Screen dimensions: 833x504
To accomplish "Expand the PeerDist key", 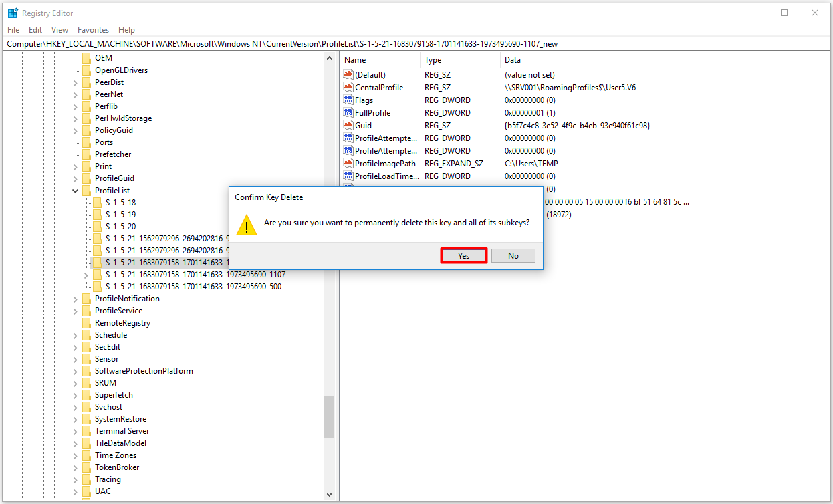I will [75, 82].
